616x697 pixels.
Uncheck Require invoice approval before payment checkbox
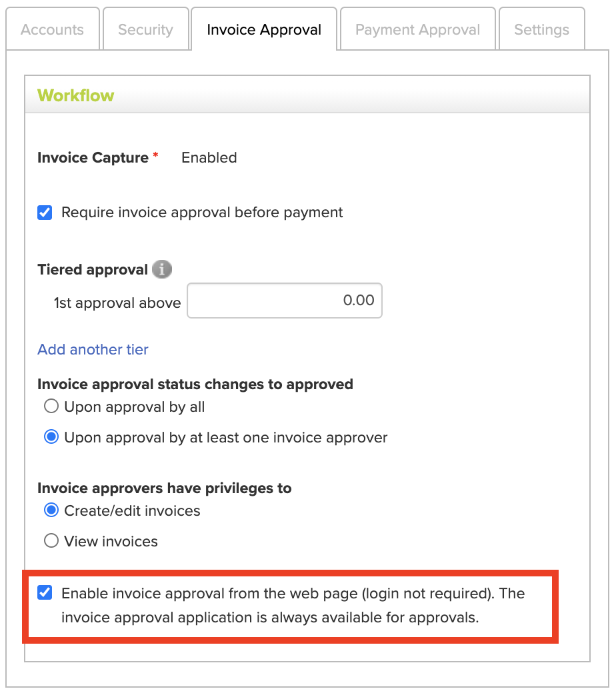coord(45,213)
